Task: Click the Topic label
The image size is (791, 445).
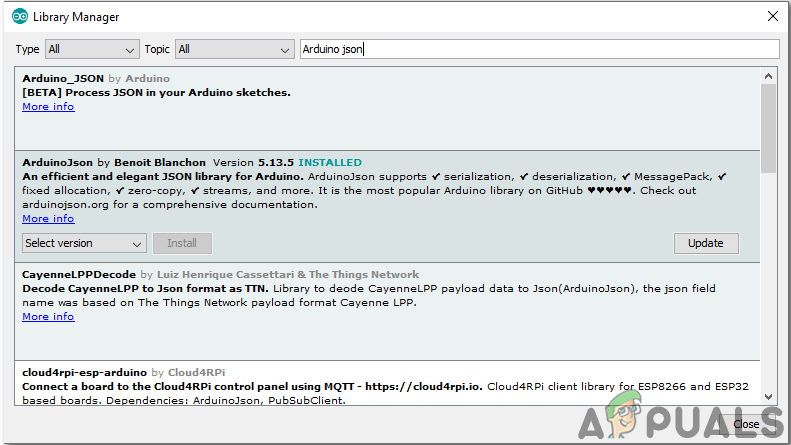Action: 157,49
